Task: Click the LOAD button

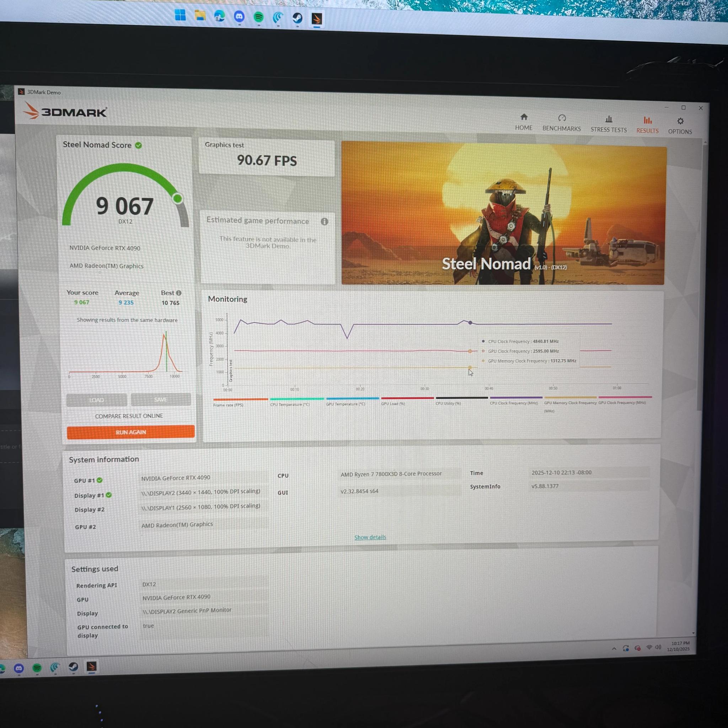Action: click(x=96, y=400)
